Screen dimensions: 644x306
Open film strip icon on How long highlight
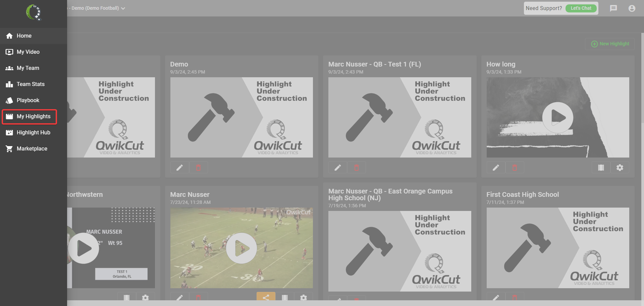601,167
